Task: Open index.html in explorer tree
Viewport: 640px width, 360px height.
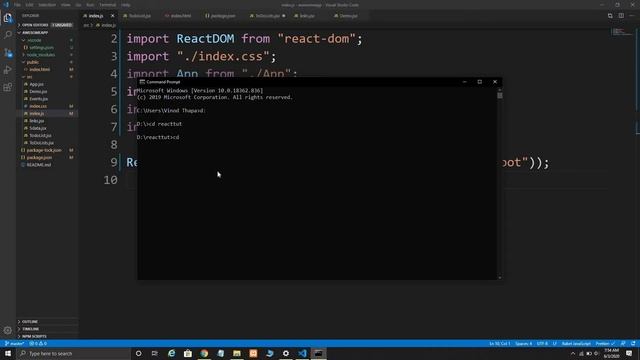Action: click(40, 69)
